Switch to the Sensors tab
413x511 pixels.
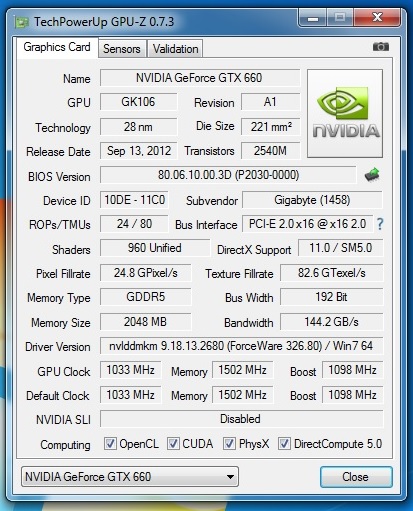122,49
